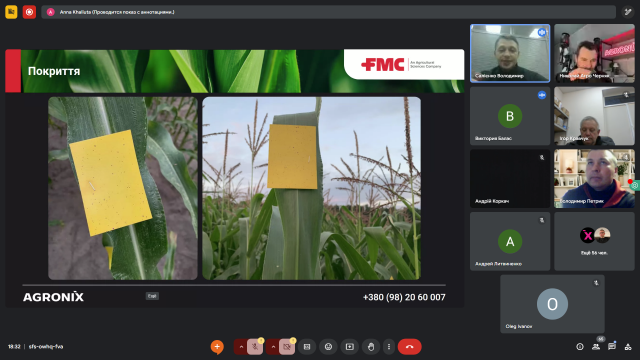Click the green extension icon at right edge

point(635,186)
